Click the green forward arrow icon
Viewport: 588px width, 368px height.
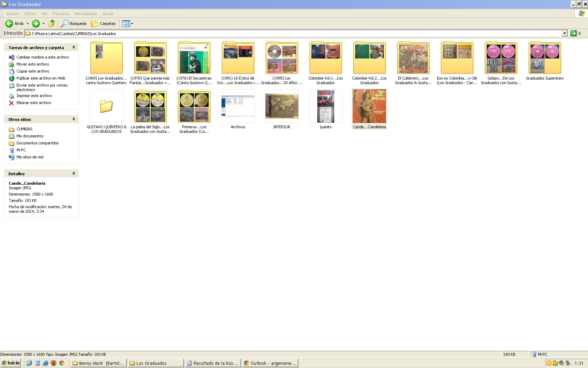(36, 23)
